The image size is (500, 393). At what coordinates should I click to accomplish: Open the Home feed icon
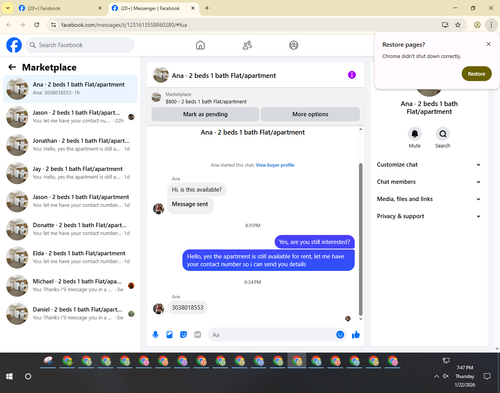[x=200, y=45]
